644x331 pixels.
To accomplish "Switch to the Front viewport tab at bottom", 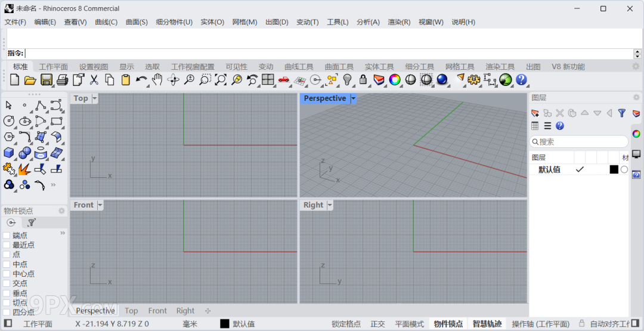I will [157, 311].
